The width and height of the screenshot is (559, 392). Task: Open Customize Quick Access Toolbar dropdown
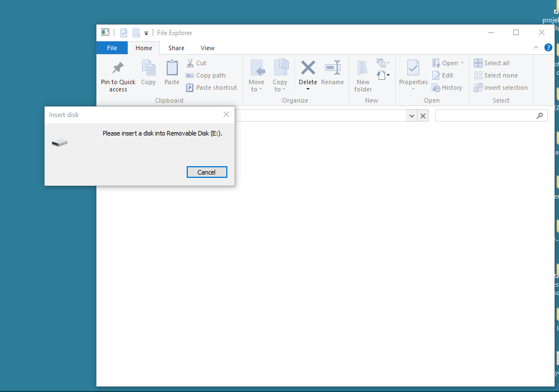click(146, 33)
